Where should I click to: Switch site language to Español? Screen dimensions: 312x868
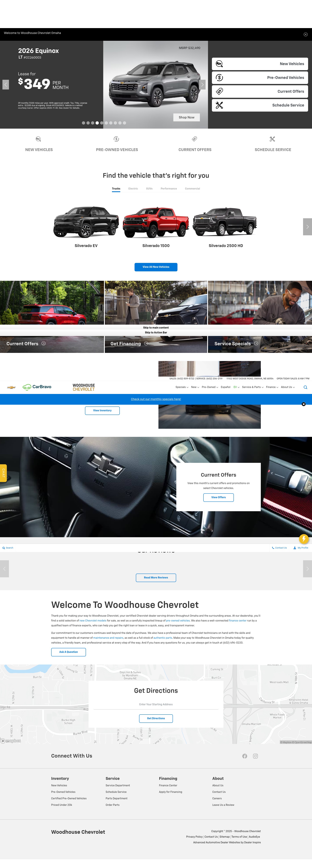click(225, 387)
